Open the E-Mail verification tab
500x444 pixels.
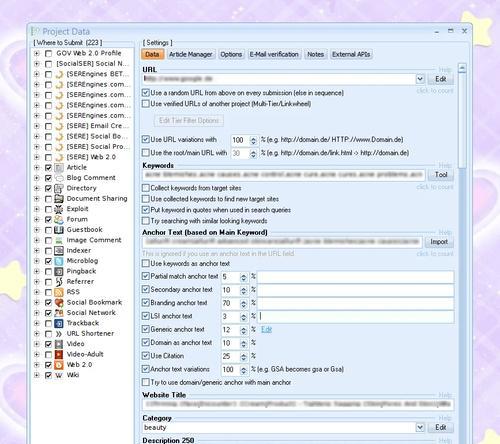pos(274,54)
